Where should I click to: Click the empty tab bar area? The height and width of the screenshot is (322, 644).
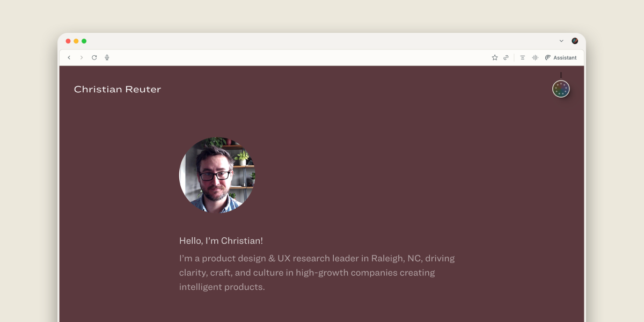coord(322,41)
